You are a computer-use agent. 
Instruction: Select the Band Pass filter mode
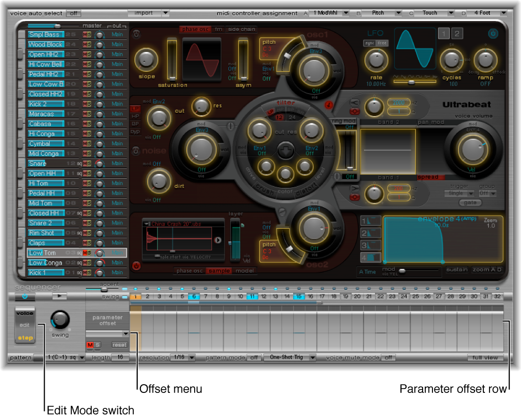coord(290,109)
